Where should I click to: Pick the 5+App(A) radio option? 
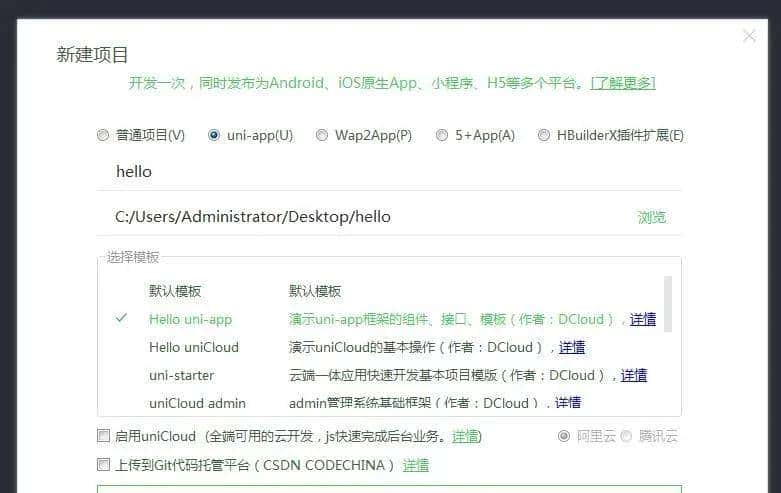[442, 135]
